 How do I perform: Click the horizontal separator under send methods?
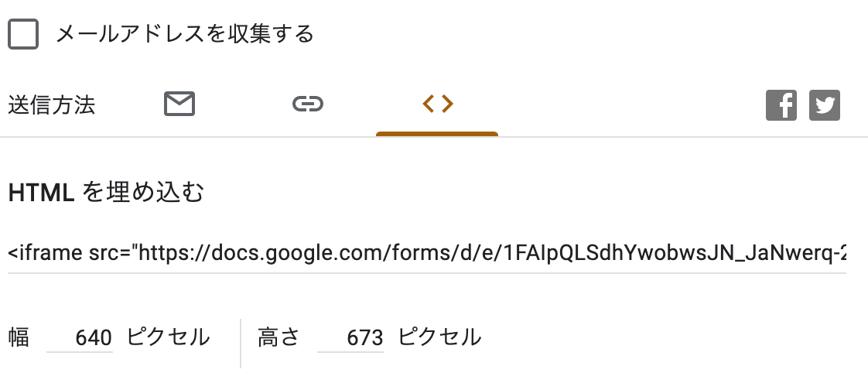(434, 137)
